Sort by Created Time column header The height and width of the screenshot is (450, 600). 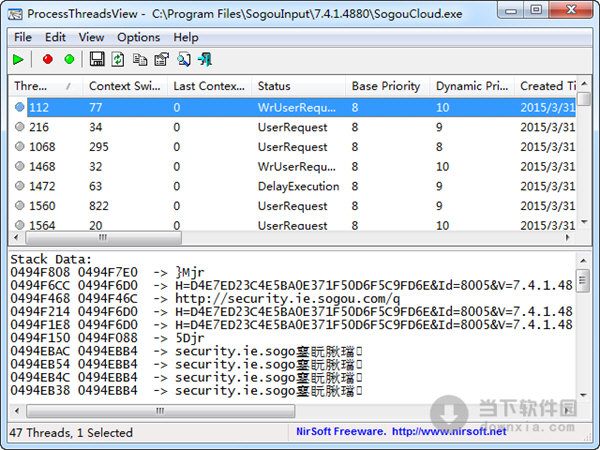click(x=546, y=86)
